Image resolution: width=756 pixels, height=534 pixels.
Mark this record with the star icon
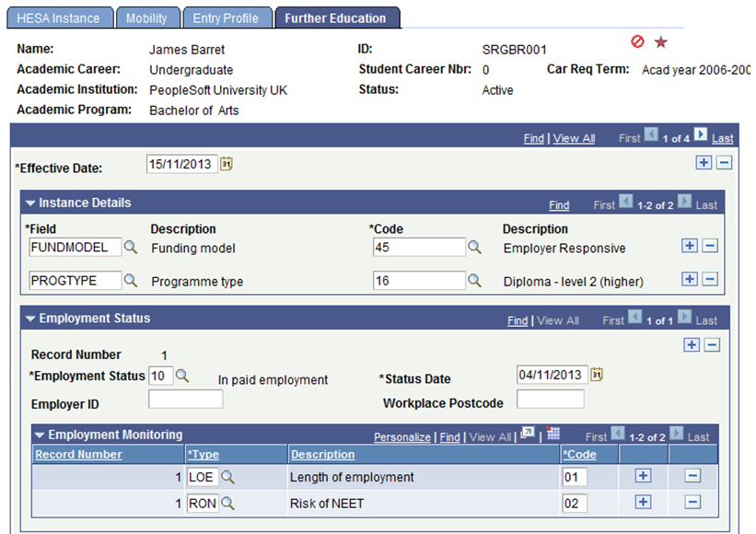(x=660, y=41)
